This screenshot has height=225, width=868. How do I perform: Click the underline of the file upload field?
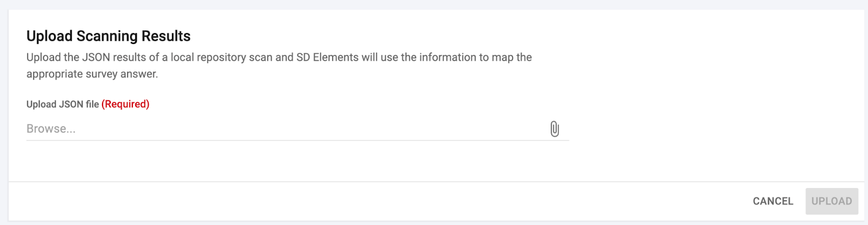tap(297, 140)
